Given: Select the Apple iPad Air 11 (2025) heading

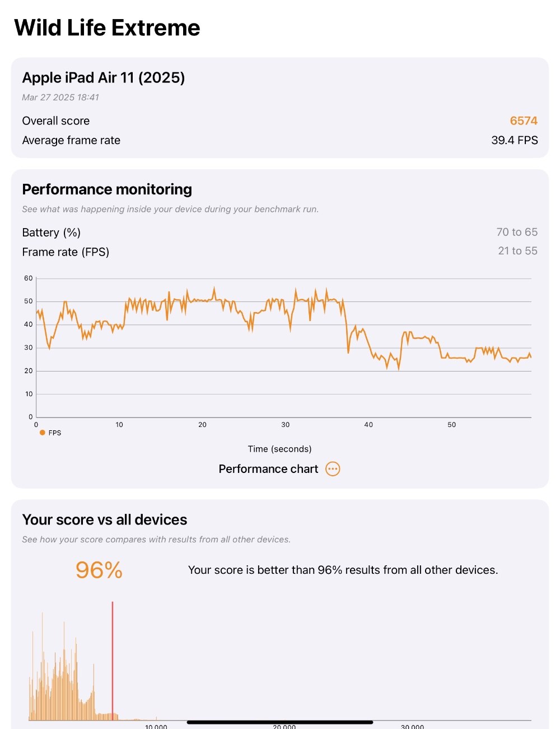Looking at the screenshot, I should pos(104,77).
